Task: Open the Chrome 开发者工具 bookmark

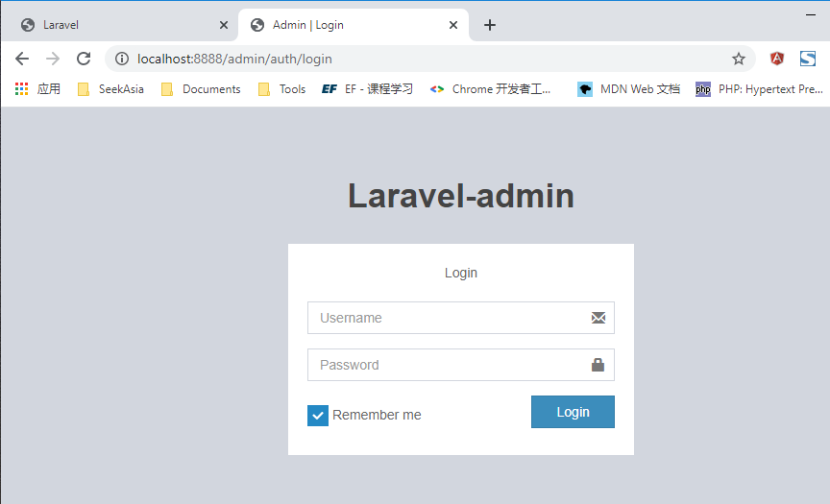Action: click(x=490, y=89)
